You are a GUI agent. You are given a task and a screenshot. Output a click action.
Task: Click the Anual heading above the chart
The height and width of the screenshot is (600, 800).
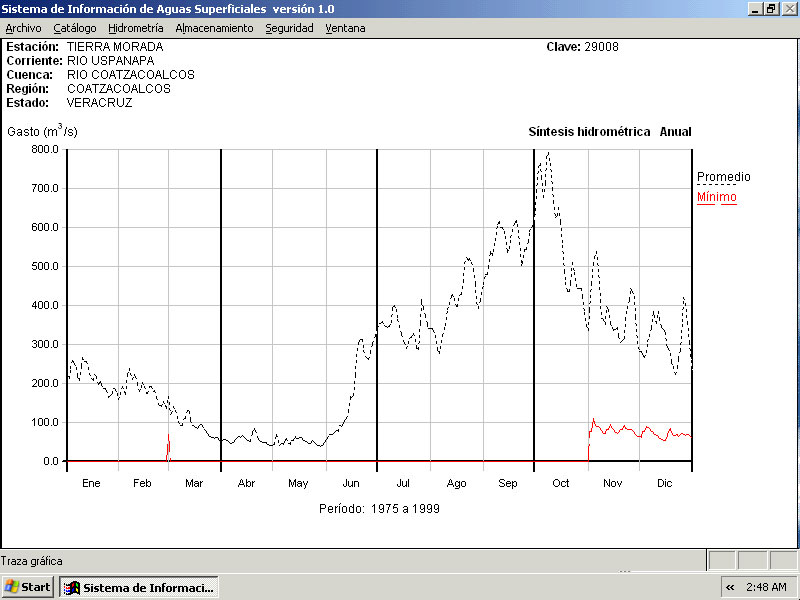675,132
